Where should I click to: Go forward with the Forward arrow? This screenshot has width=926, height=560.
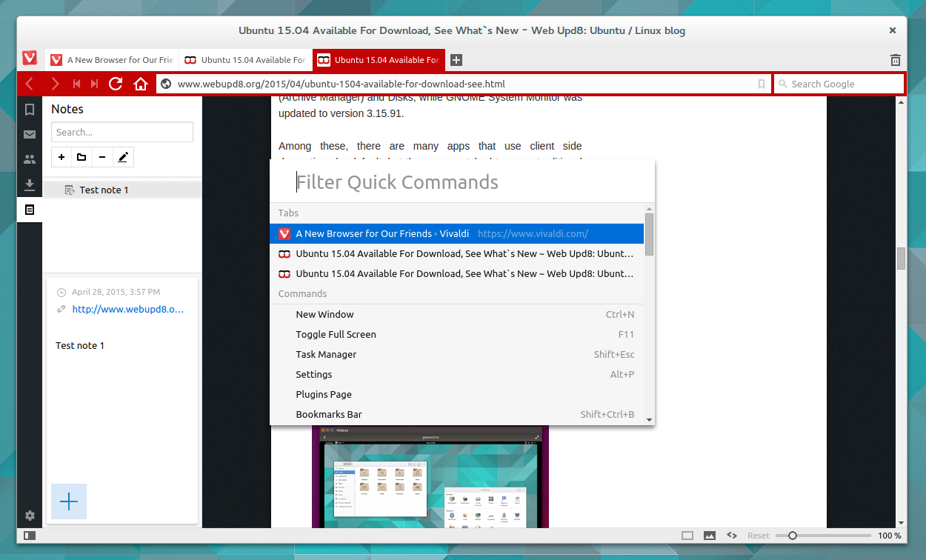pos(55,84)
